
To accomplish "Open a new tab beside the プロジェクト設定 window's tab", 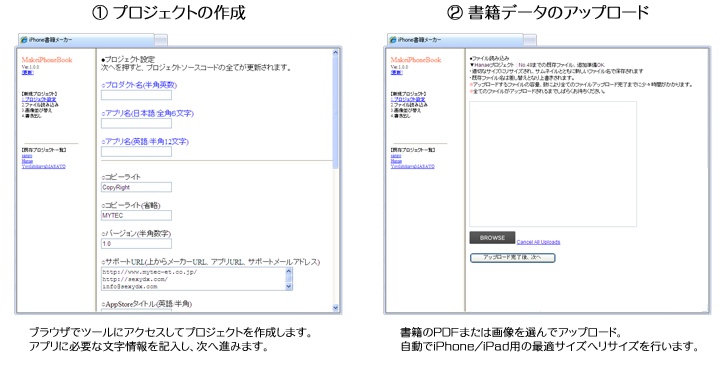I will point(161,41).
